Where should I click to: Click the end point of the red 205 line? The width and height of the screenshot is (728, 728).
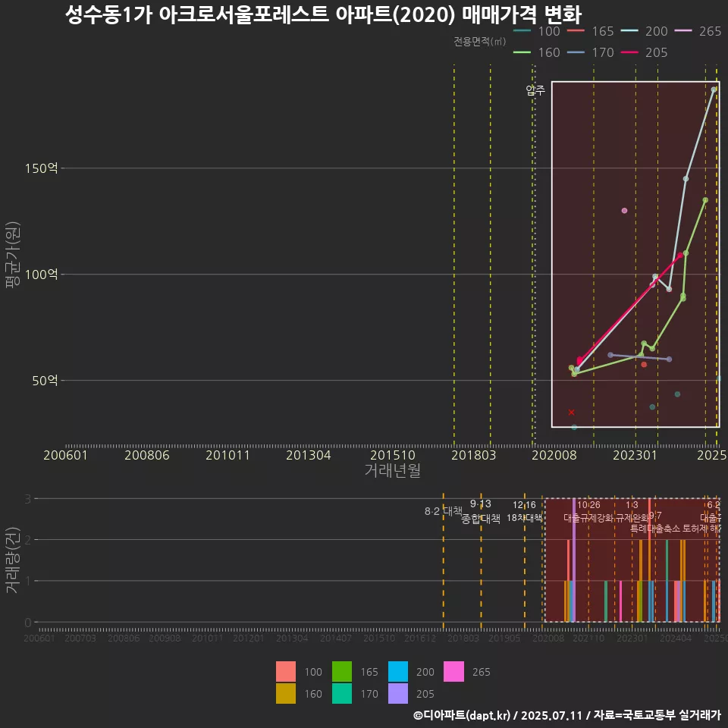click(x=680, y=256)
